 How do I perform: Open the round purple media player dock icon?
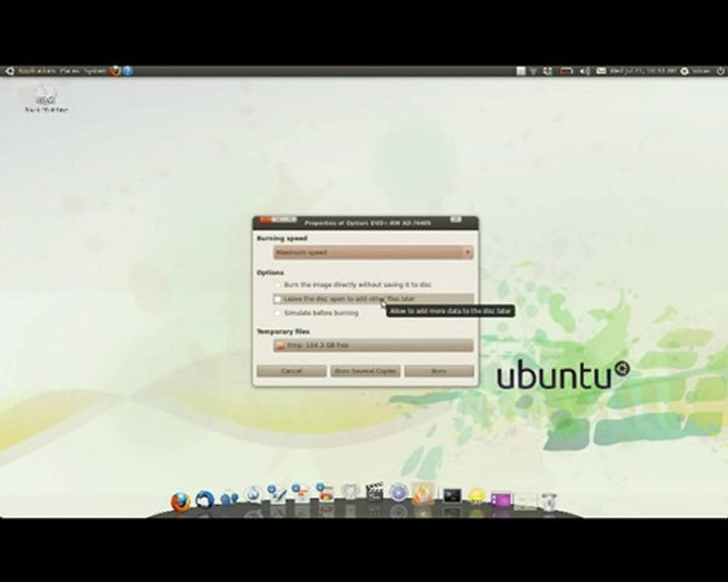coord(398,492)
